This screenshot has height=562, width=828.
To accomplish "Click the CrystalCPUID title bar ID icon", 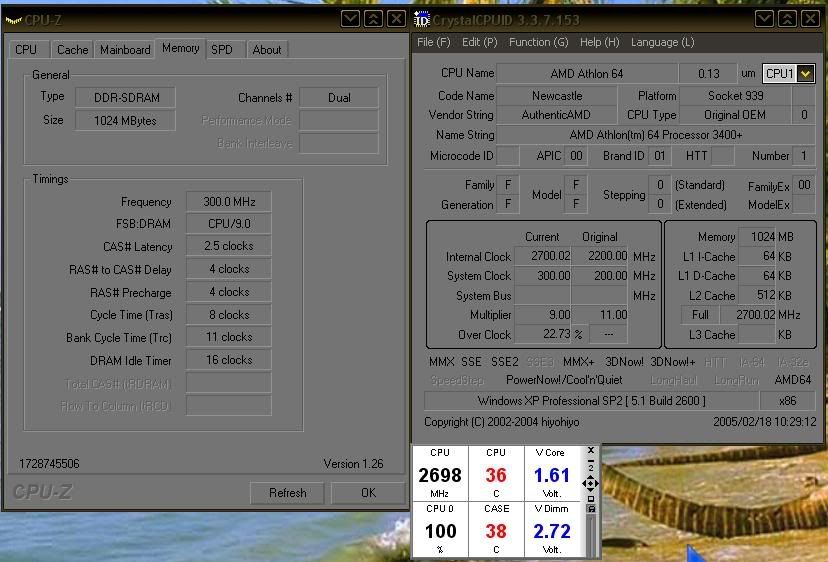I will pos(422,20).
